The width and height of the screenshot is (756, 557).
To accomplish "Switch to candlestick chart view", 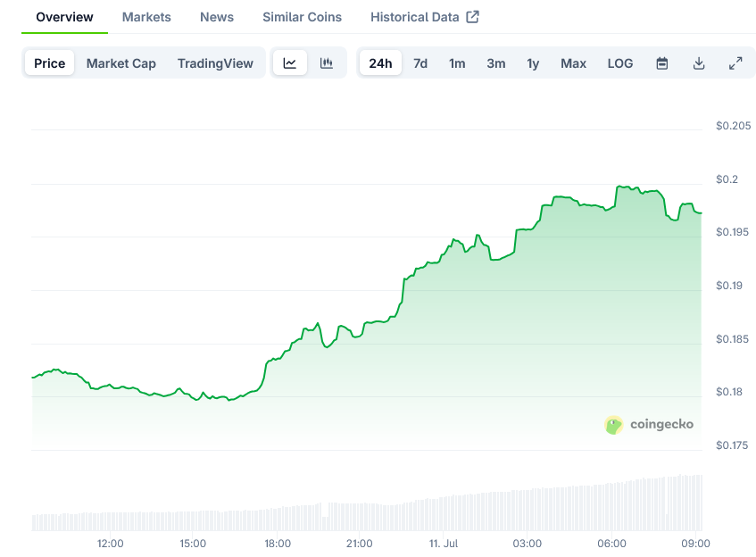I will [327, 63].
